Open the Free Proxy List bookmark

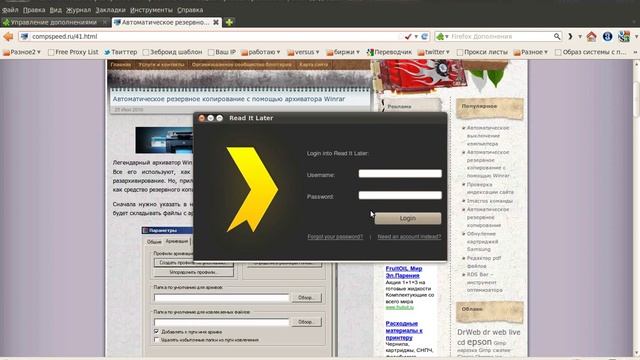tap(73, 52)
